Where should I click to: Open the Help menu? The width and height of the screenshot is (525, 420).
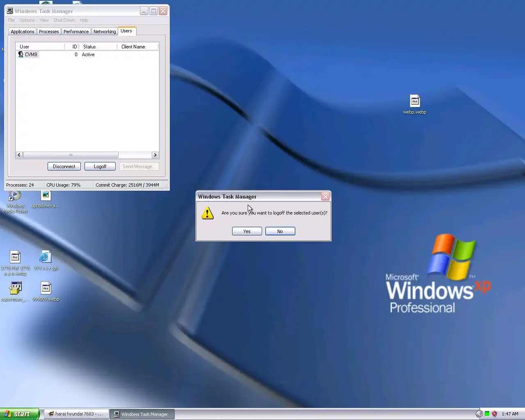click(x=84, y=20)
